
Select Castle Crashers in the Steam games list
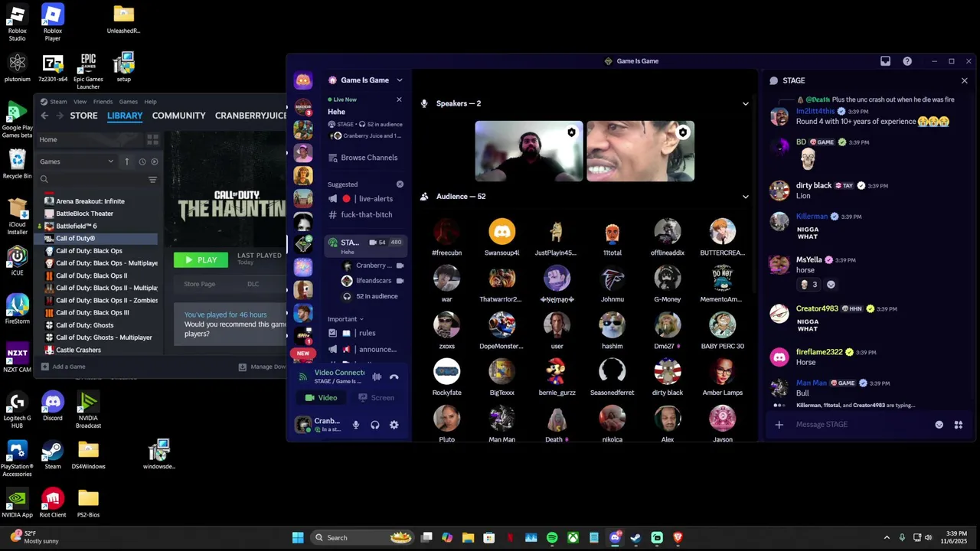(100, 350)
